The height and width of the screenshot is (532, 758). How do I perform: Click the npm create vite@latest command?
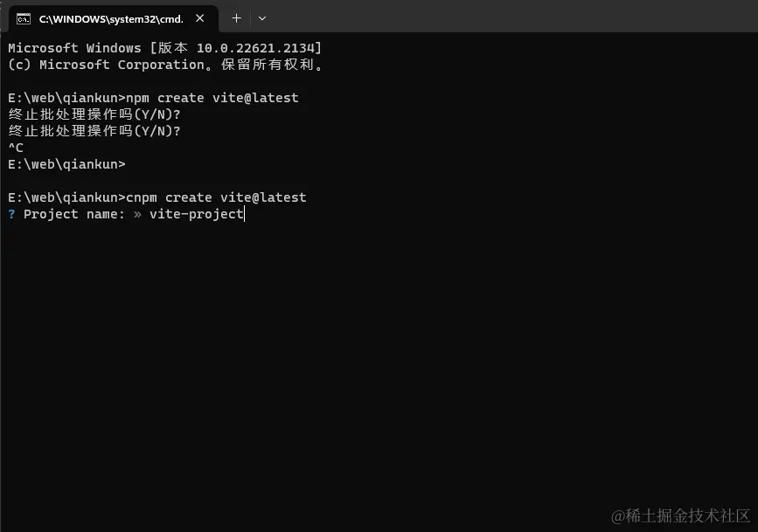click(x=212, y=98)
